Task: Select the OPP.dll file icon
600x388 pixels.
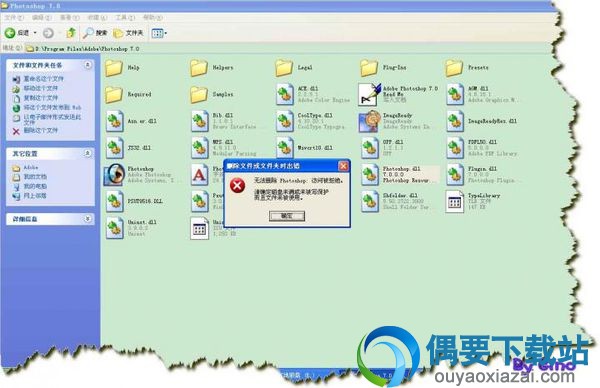Action: (x=370, y=148)
